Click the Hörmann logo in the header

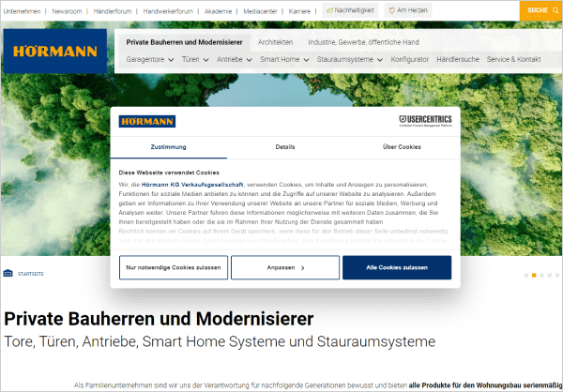[x=54, y=50]
